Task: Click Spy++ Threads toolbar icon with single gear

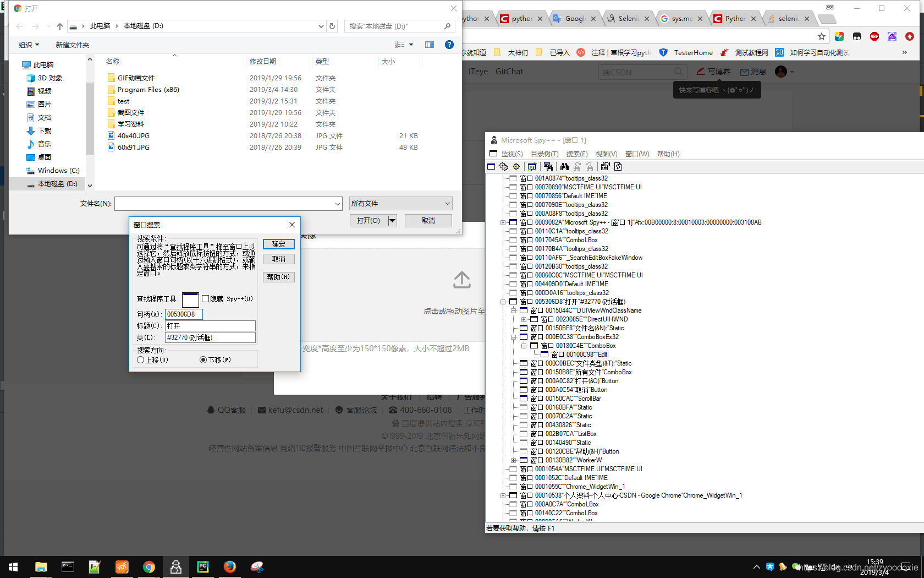Action: click(516, 166)
